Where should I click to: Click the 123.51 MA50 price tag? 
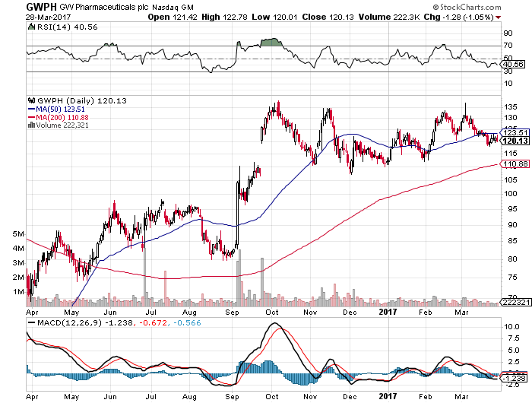pyautogui.click(x=515, y=132)
